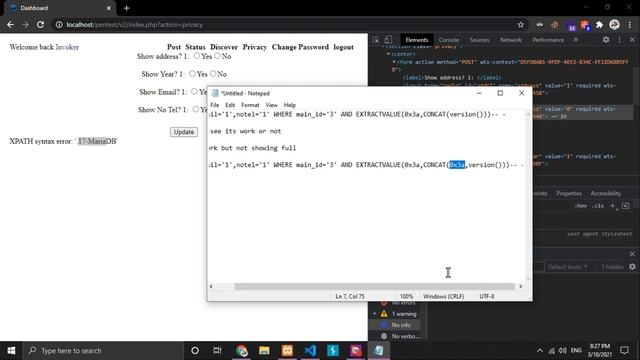Collapse the center element in DOM tree
This screenshot has width=640, height=360.
tap(389, 54)
